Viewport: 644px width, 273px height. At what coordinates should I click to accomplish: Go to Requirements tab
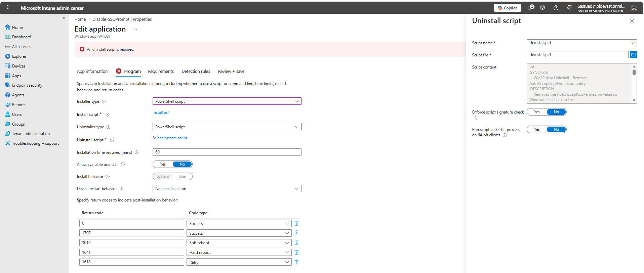pyautogui.click(x=161, y=72)
